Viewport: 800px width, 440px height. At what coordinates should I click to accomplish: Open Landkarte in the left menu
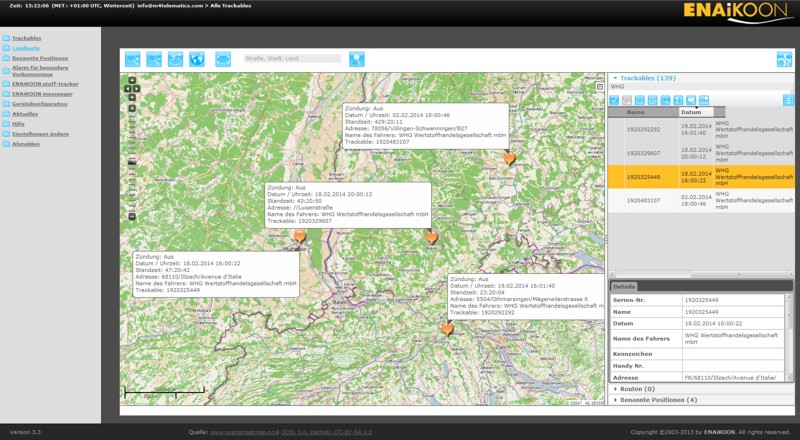coord(26,48)
